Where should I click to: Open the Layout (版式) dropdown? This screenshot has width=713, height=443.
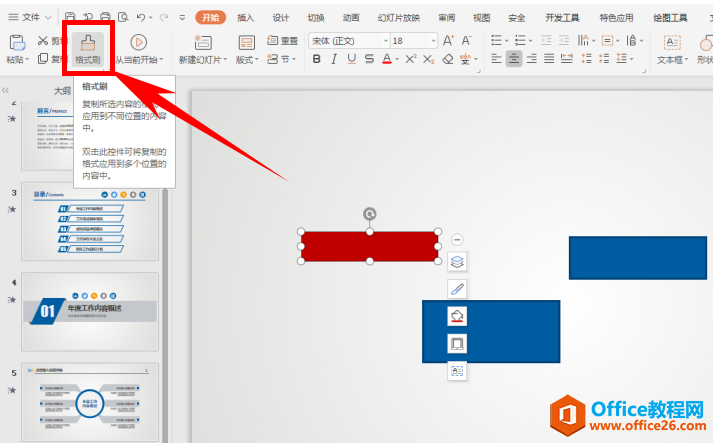[246, 59]
